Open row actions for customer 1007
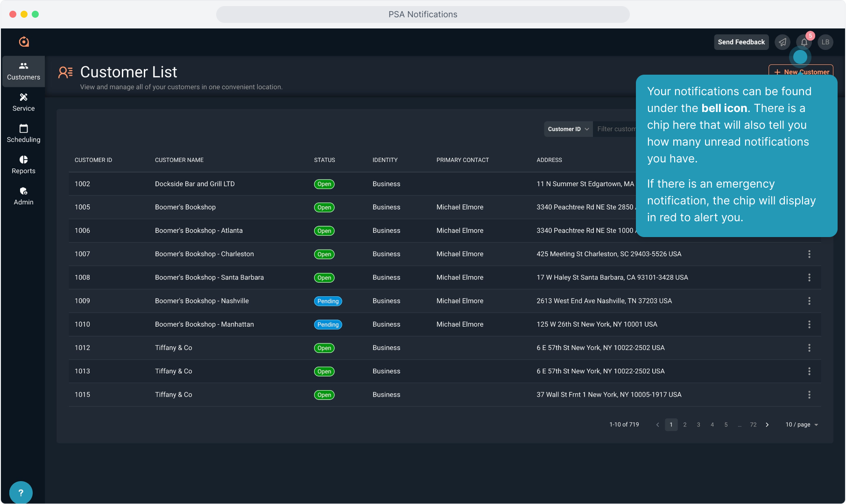Screen dimensions: 846x504 [809, 254]
